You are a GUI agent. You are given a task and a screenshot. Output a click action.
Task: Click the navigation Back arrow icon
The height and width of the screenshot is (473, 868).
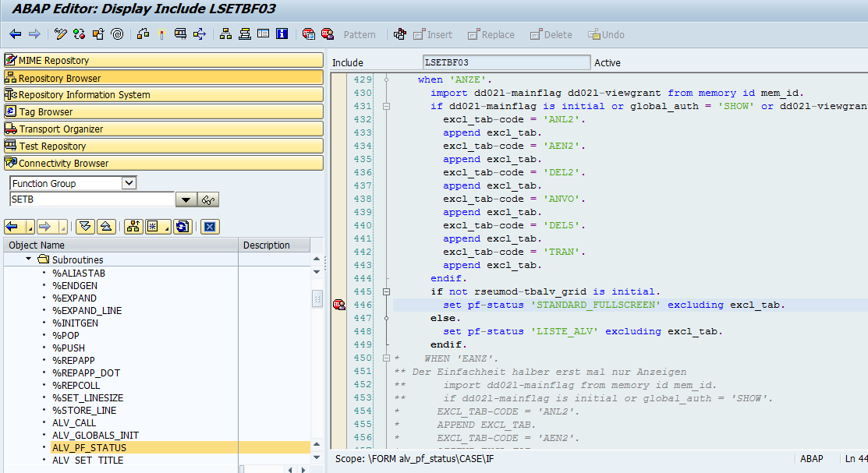pyautogui.click(x=16, y=34)
